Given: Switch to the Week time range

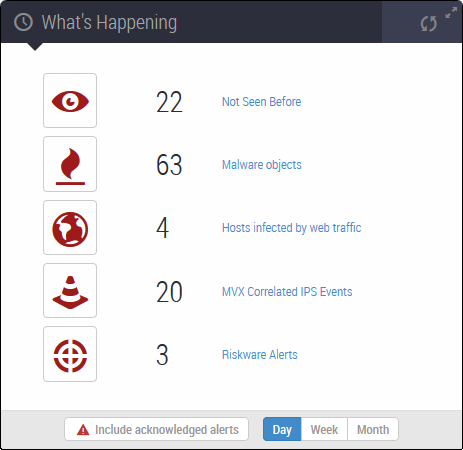Looking at the screenshot, I should point(324,429).
